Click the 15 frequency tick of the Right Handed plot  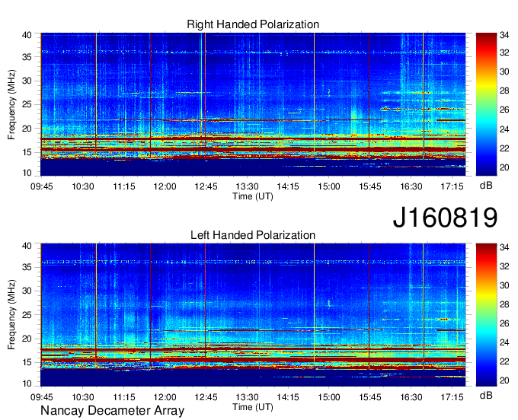27,152
